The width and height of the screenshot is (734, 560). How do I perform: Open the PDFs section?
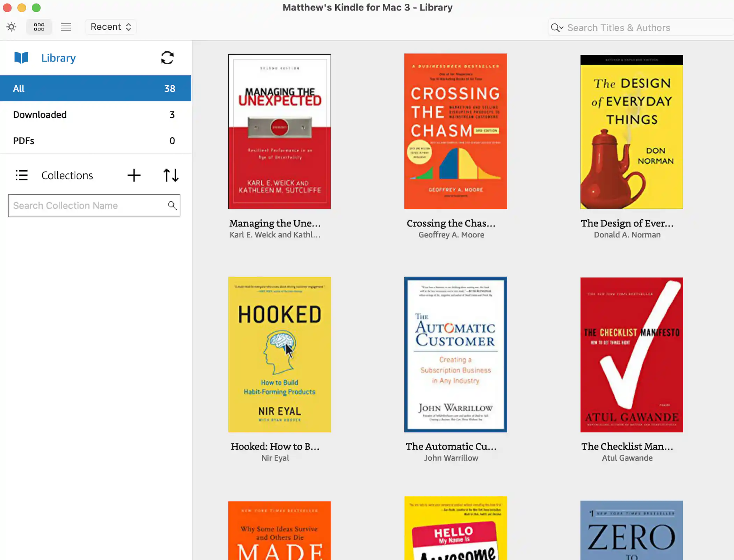click(x=95, y=141)
